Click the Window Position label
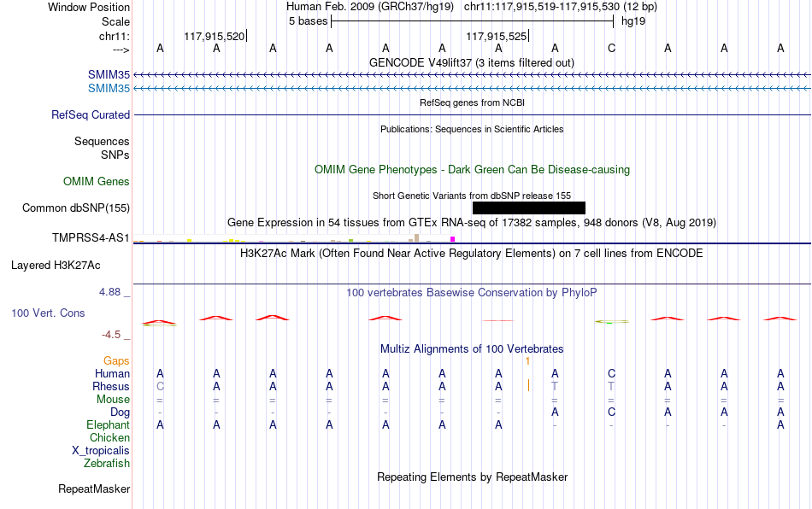The image size is (812, 509). (89, 7)
